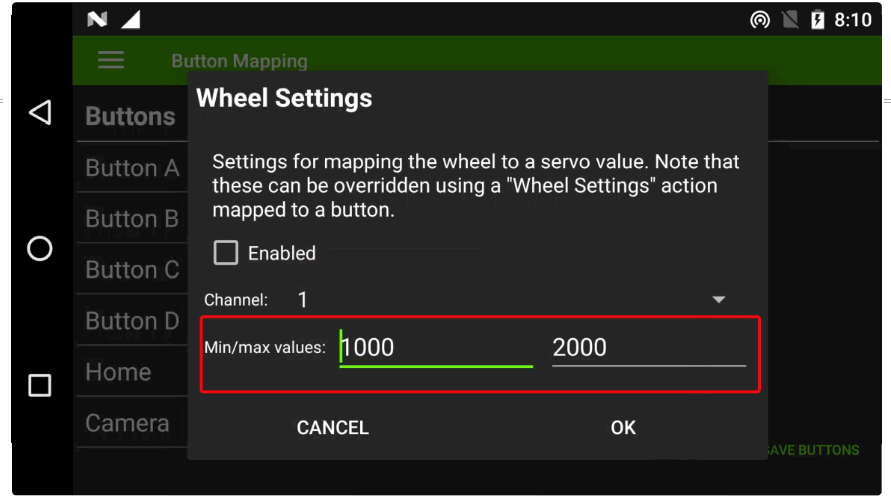The height and width of the screenshot is (503, 891).
Task: Select Button B in the list
Action: [x=132, y=219]
